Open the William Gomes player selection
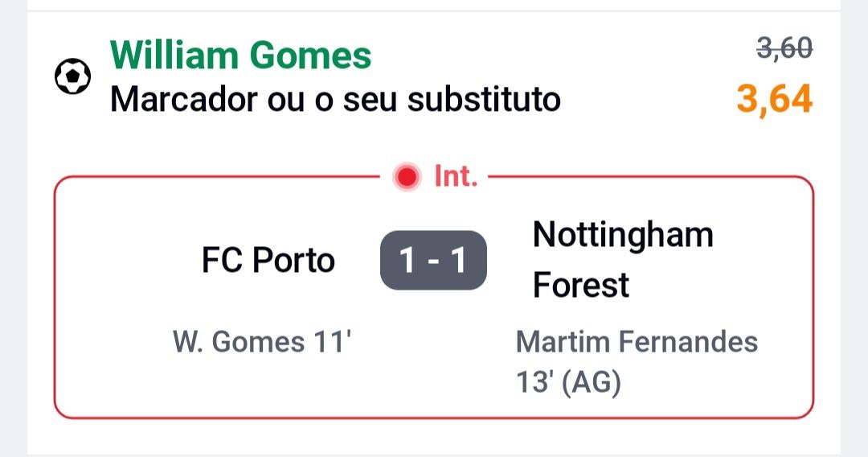Image resolution: width=868 pixels, height=457 pixels. pos(240,56)
